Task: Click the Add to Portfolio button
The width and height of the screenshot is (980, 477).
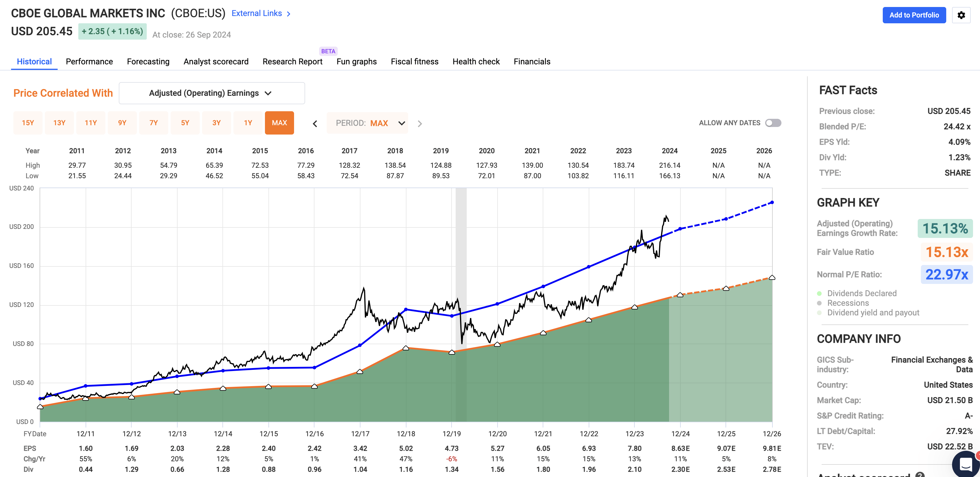Action: pyautogui.click(x=914, y=15)
